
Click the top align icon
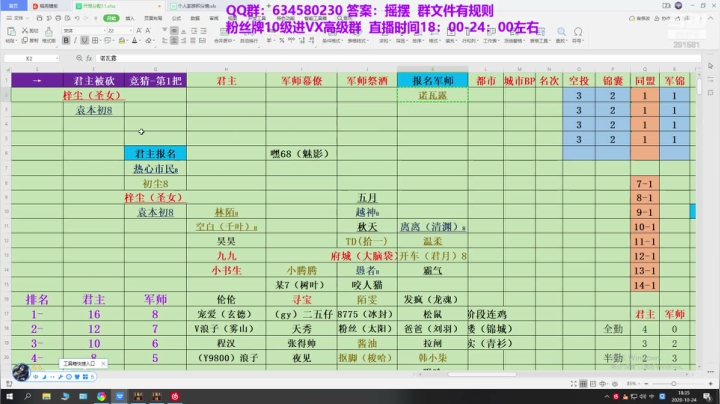tap(164, 30)
